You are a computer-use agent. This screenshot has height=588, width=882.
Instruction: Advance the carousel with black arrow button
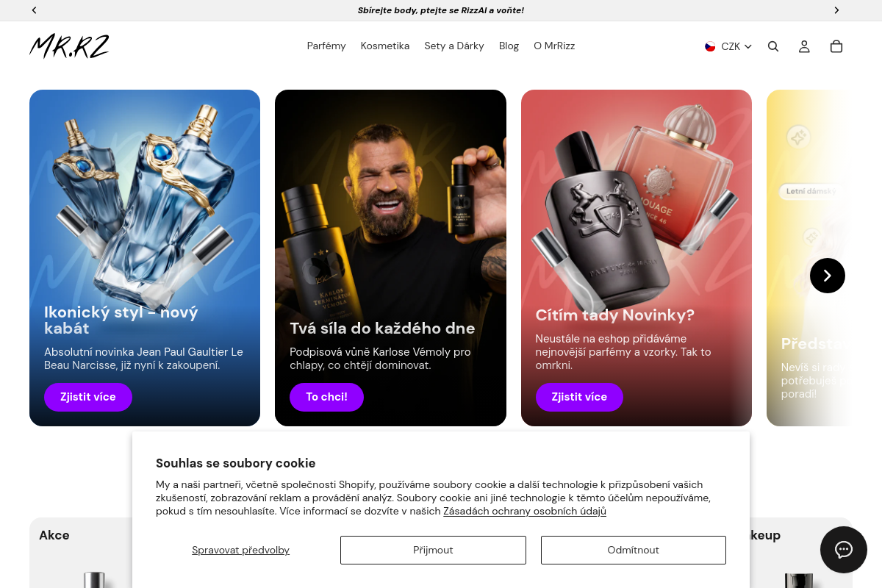(828, 276)
